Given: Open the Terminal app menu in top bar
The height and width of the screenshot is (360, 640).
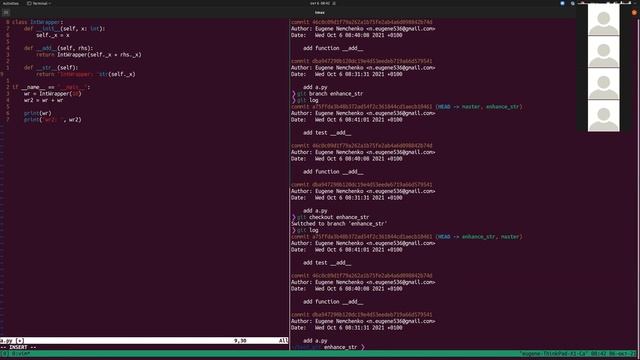Looking at the screenshot, I should click(x=39, y=3).
